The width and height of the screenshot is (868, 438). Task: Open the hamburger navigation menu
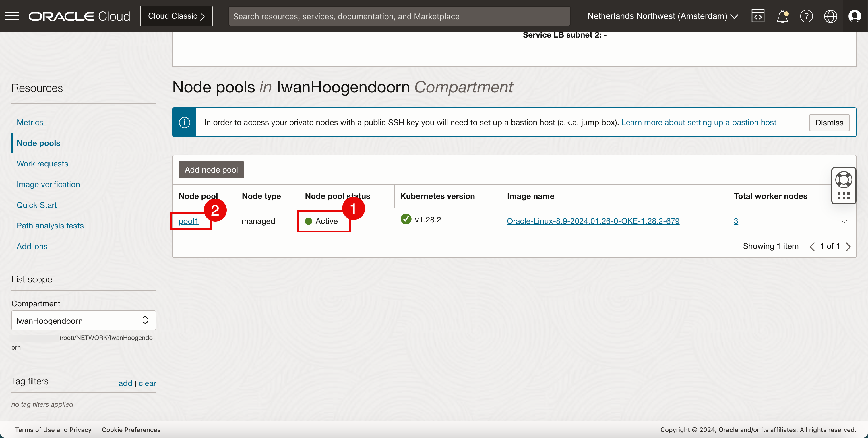tap(12, 16)
